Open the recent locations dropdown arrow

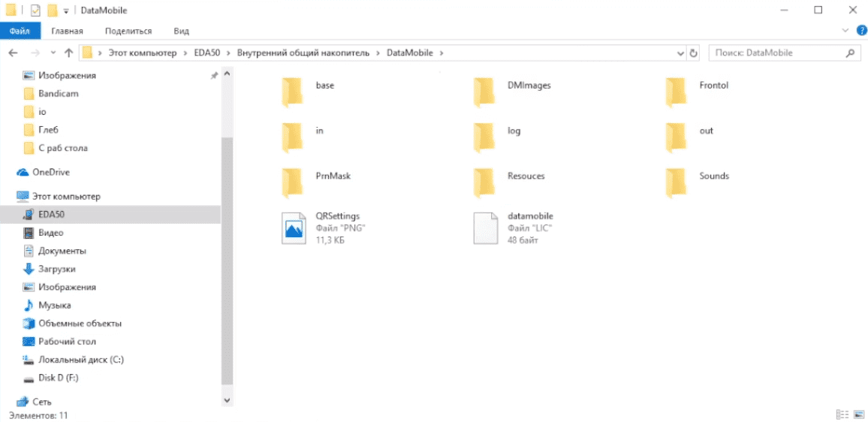53,53
